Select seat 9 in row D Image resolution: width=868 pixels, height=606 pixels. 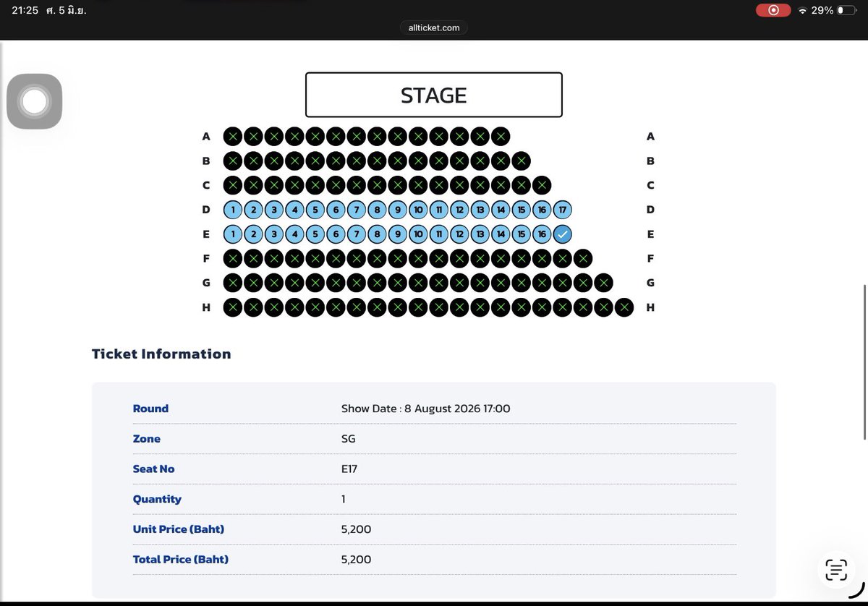[398, 210]
